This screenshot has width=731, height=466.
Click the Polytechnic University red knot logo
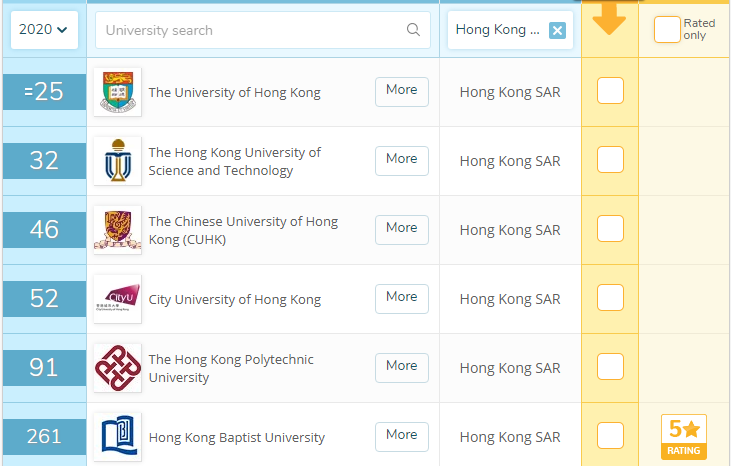click(117, 368)
